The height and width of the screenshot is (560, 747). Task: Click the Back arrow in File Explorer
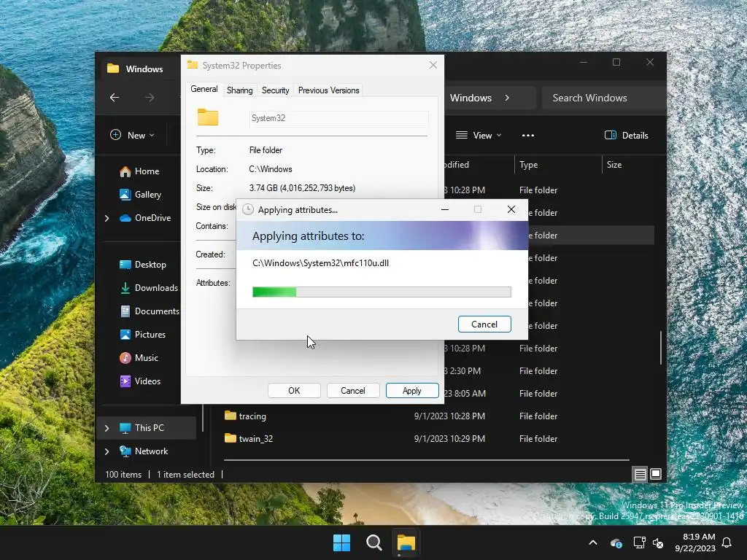[115, 98]
